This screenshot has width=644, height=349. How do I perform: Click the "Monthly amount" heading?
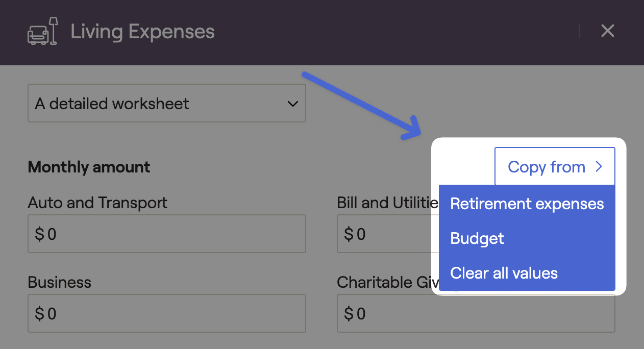pyautogui.click(x=89, y=167)
